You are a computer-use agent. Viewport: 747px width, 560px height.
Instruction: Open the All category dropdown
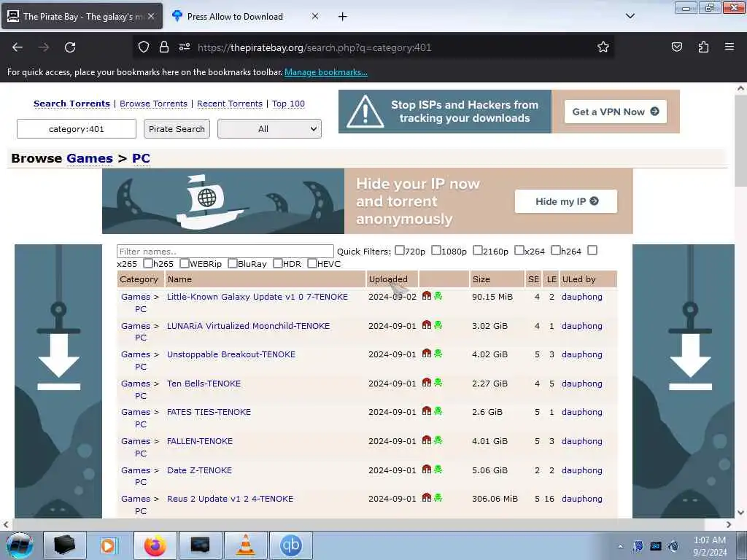[x=269, y=128]
